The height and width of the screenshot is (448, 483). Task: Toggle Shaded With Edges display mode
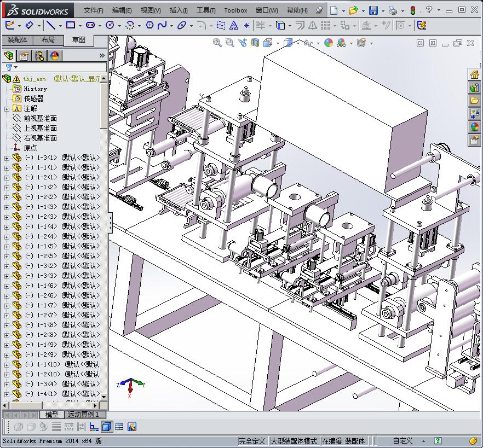[x=107, y=427]
